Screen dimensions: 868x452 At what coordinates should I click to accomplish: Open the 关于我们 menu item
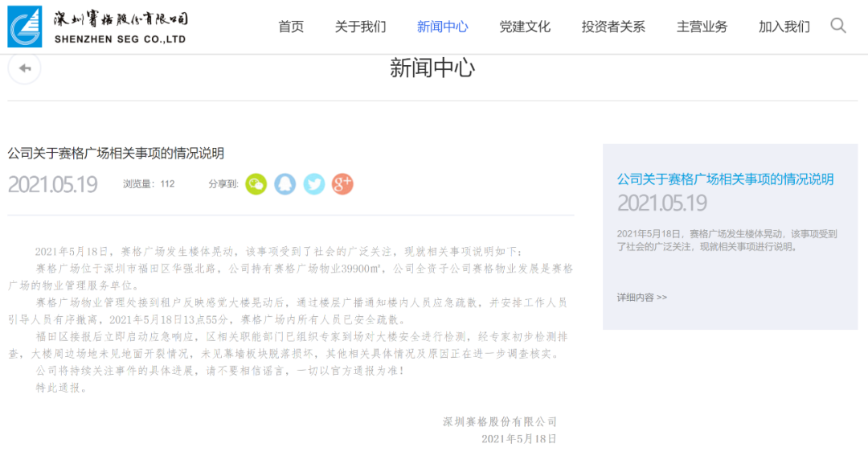tap(360, 27)
